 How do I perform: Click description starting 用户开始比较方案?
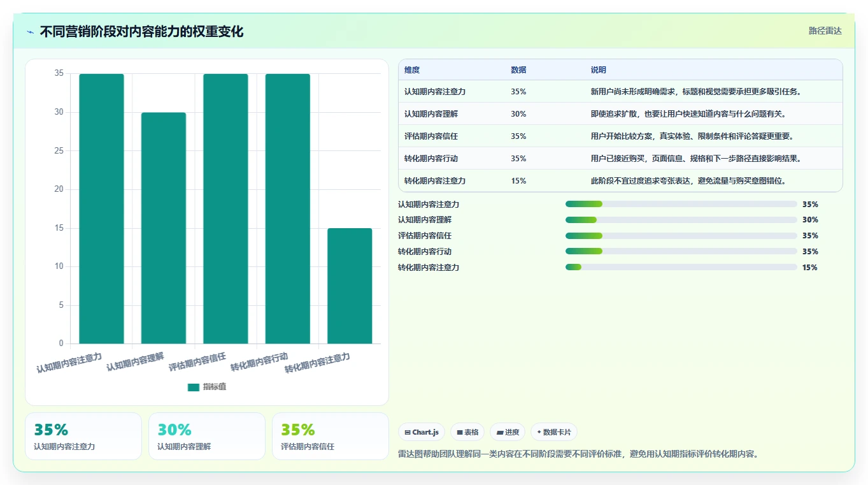(692, 136)
